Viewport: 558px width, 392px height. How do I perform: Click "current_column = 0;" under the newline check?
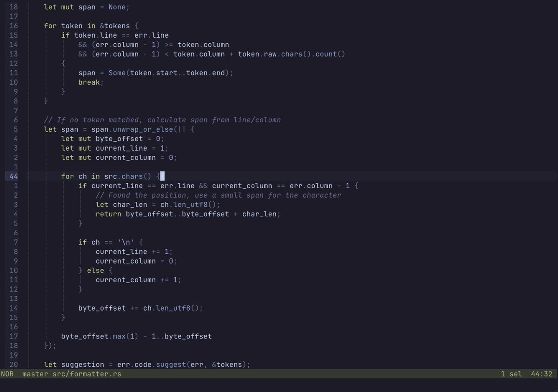coord(136,261)
